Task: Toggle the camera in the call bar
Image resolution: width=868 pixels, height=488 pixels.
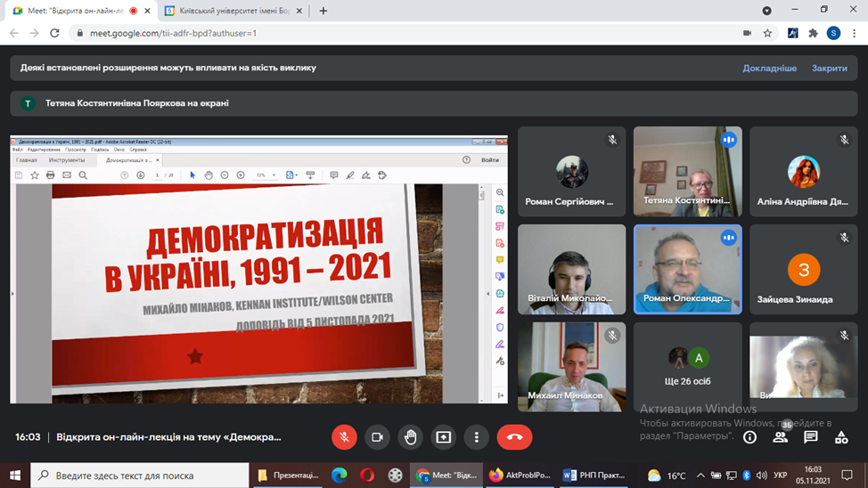Action: click(377, 437)
